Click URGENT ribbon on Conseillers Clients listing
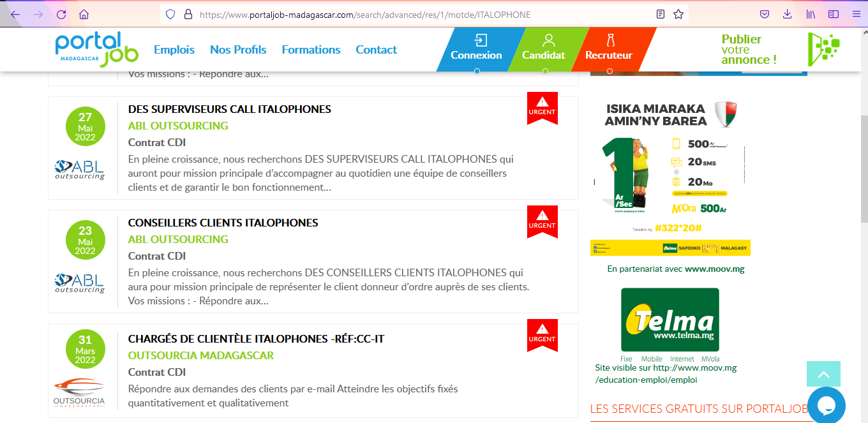 542,221
